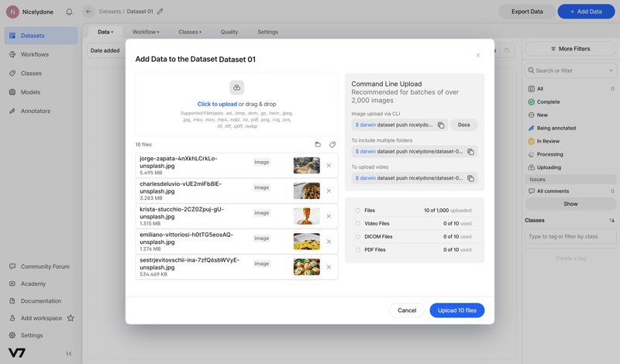Click the Export Data button
This screenshot has width=620, height=364.
click(527, 12)
